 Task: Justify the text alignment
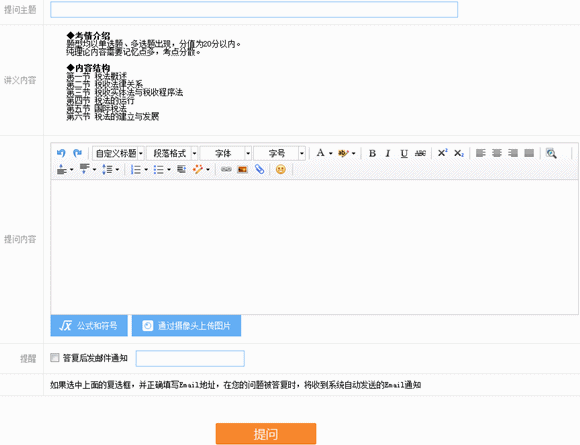529,153
